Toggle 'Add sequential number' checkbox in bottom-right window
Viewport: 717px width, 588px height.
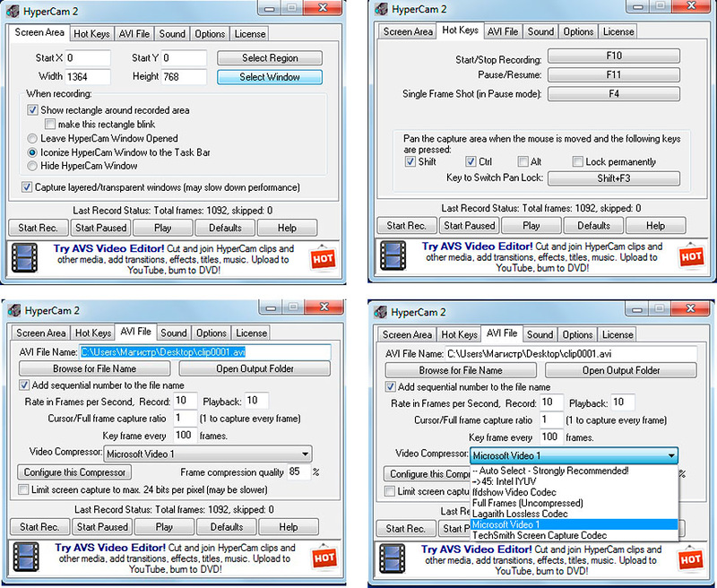pos(390,387)
